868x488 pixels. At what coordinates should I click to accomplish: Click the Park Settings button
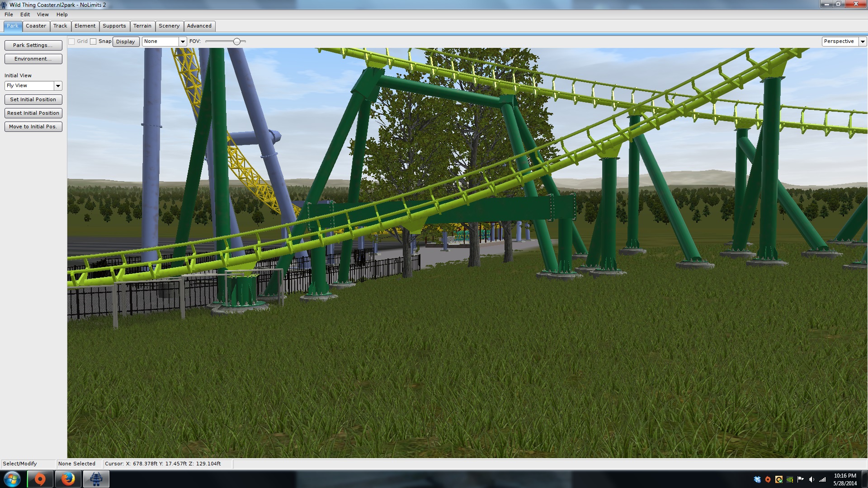point(33,45)
